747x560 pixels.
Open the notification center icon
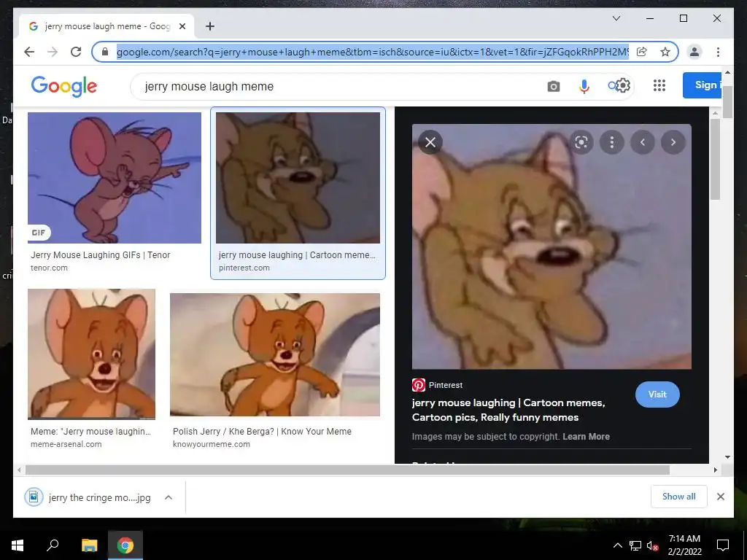click(723, 545)
